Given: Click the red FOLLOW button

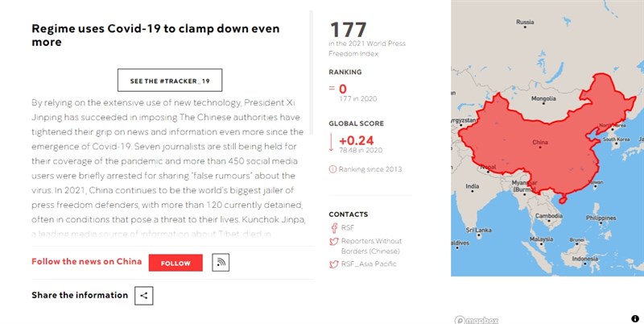Looking at the screenshot, I should point(175,263).
